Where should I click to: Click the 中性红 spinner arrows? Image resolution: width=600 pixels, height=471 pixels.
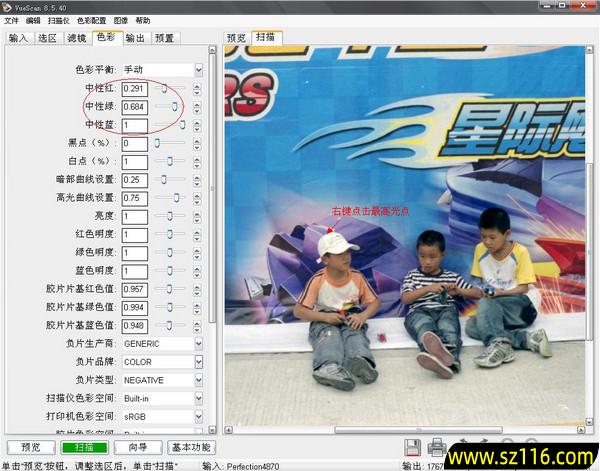(197, 89)
